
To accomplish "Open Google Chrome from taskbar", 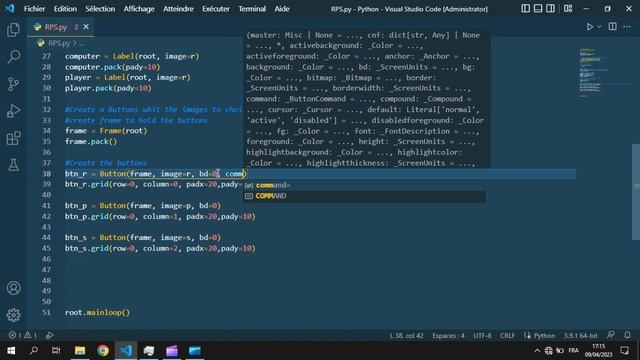I will [103, 351].
